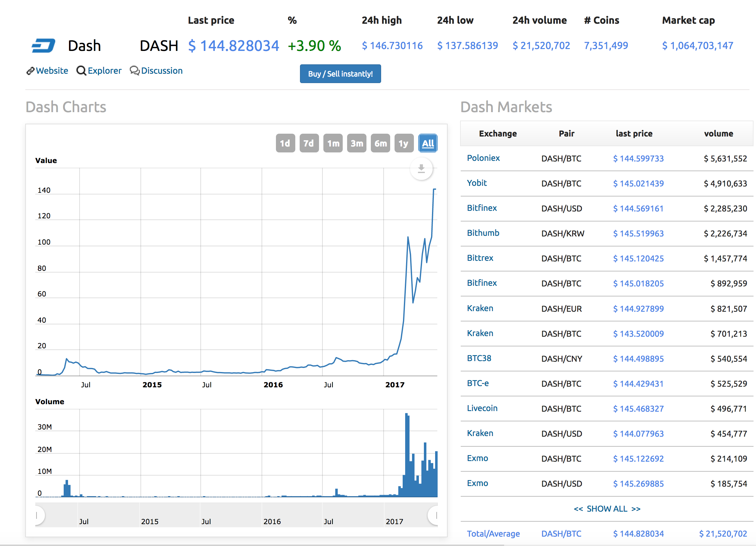
Task: Open Exmo link in DASH/BTC row
Action: tap(477, 459)
